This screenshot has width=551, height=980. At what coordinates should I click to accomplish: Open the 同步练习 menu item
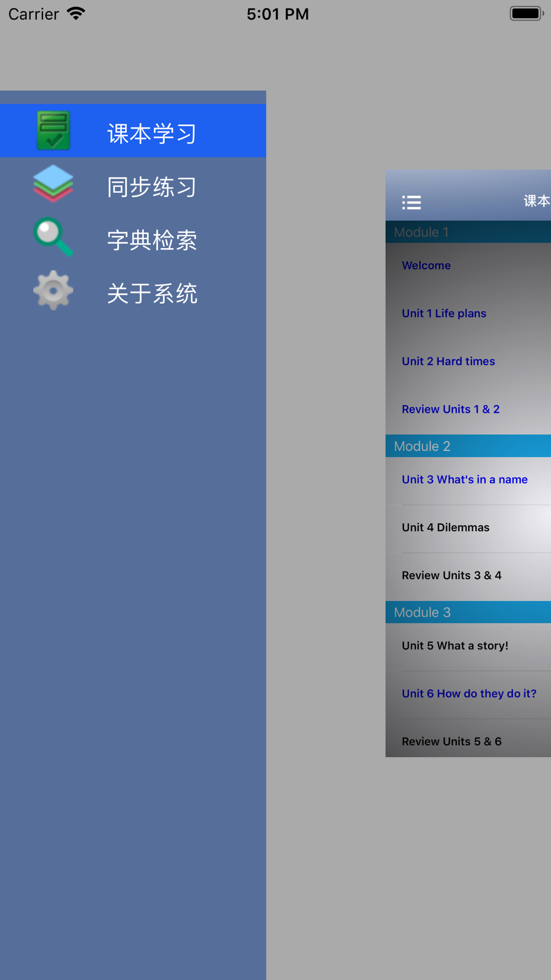pos(133,184)
